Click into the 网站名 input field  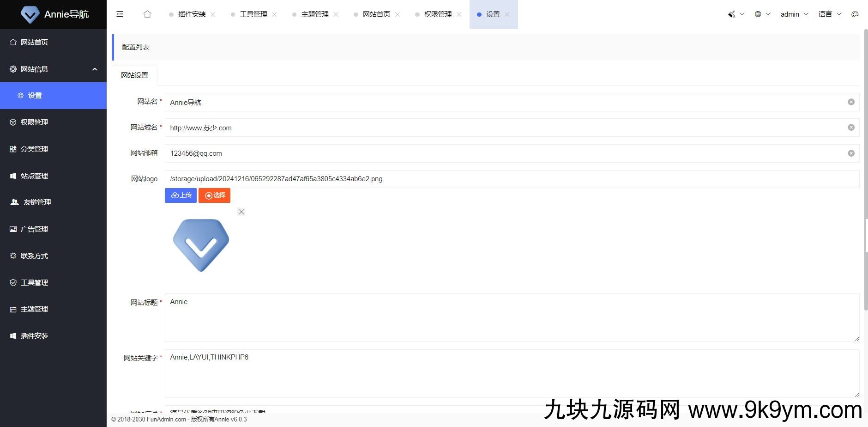(x=512, y=102)
